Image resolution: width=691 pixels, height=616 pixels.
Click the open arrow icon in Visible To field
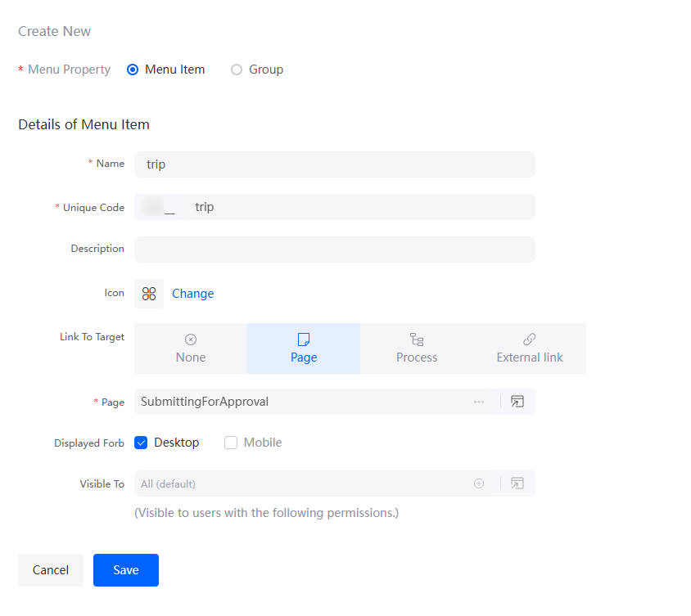click(517, 483)
